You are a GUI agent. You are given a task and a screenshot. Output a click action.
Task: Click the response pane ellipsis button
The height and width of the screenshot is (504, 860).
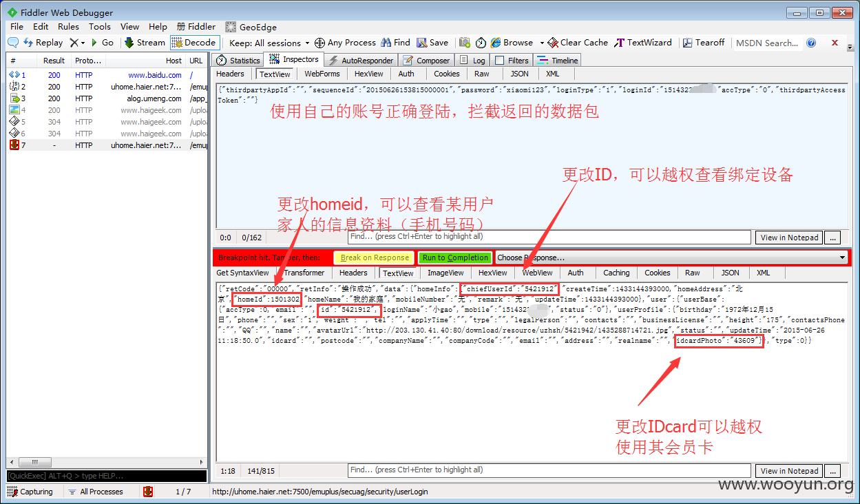tap(833, 471)
